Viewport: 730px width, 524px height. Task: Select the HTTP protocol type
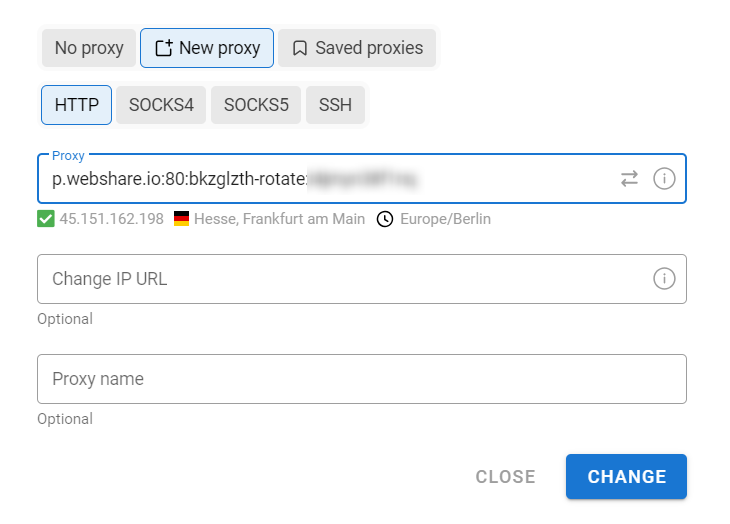pyautogui.click(x=76, y=105)
